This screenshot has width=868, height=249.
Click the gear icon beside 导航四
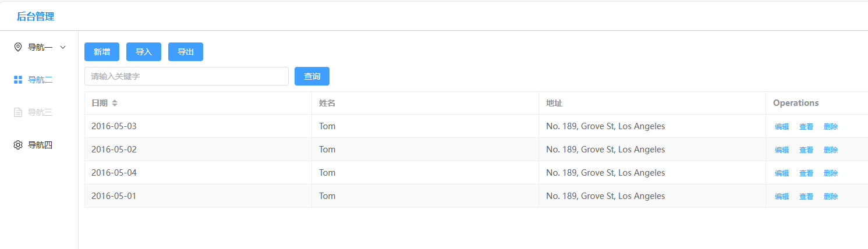(18, 145)
